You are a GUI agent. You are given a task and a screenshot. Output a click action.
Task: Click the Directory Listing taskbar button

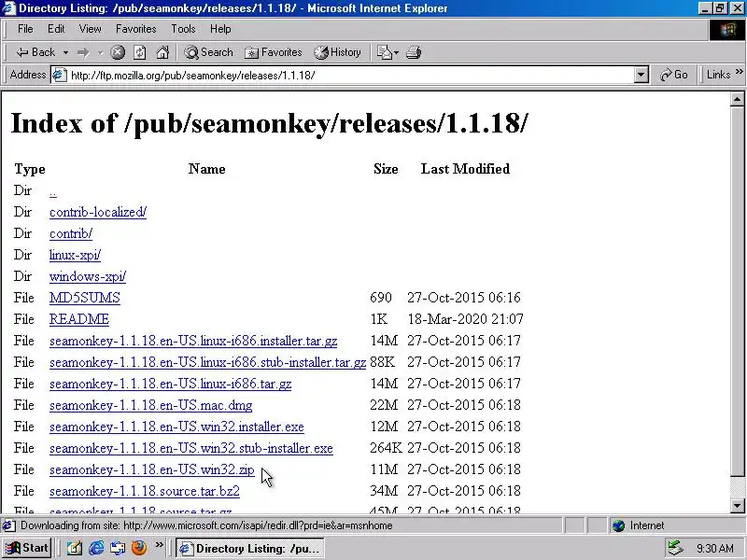[x=249, y=548]
